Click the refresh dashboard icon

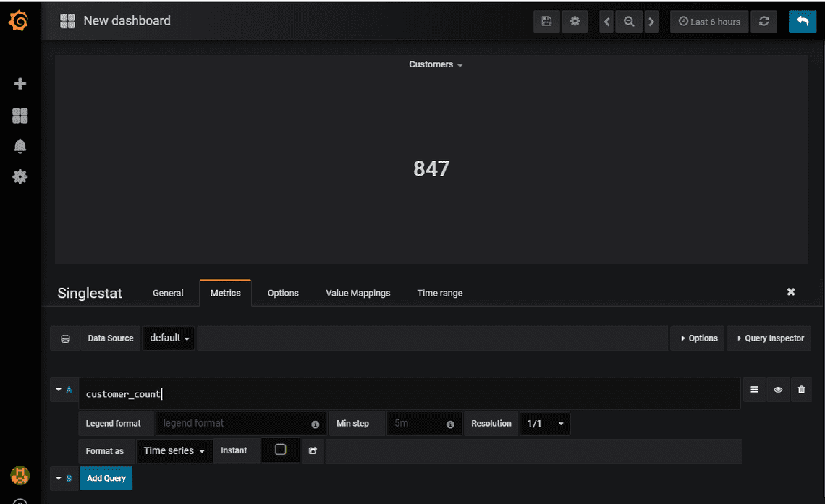[763, 21]
